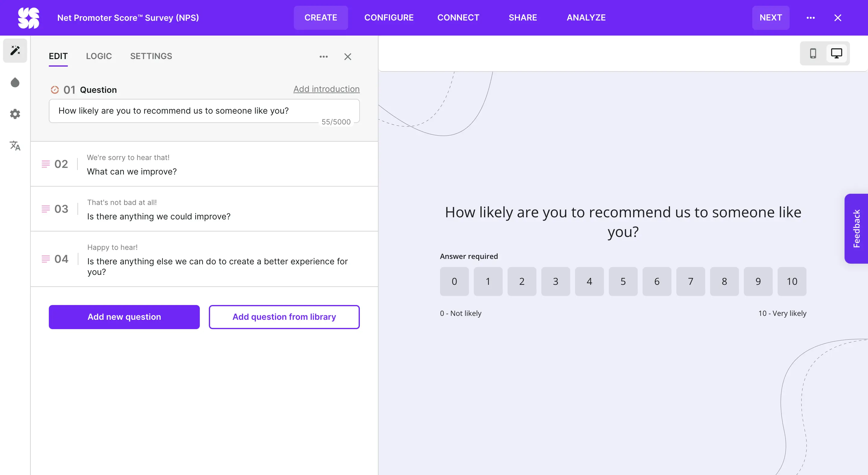
Task: Open the gear settings icon in sidebar
Action: point(15,114)
